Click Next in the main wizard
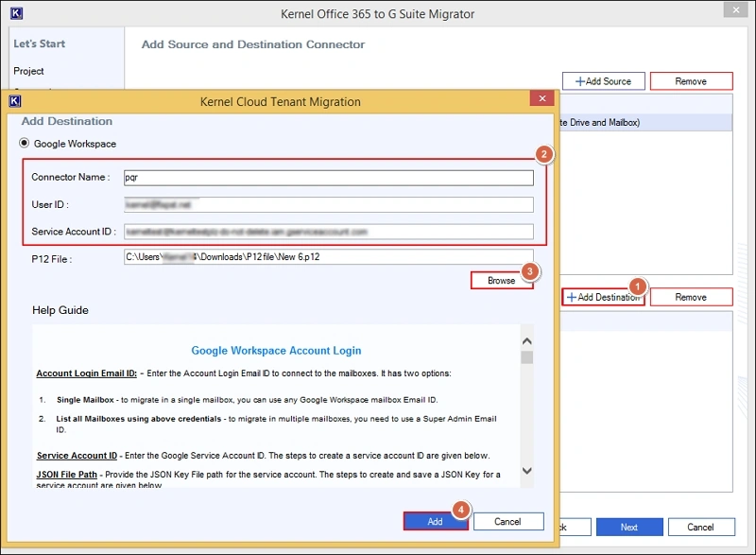The width and height of the screenshot is (756, 555). [x=628, y=527]
